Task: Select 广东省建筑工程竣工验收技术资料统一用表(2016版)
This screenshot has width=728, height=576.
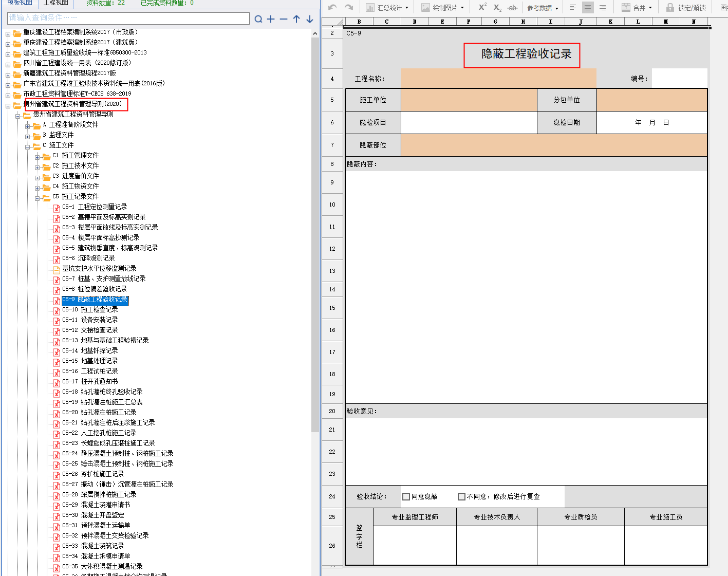Action: 94,84
